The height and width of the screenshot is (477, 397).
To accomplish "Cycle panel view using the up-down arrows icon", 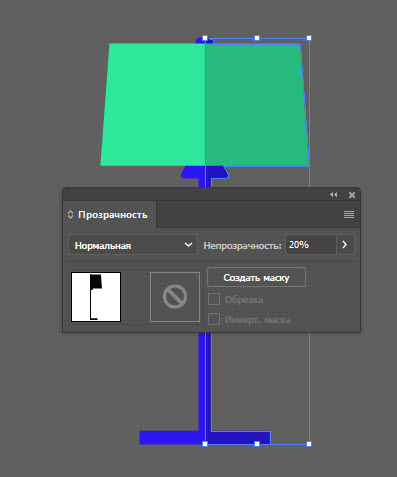I will click(x=70, y=214).
